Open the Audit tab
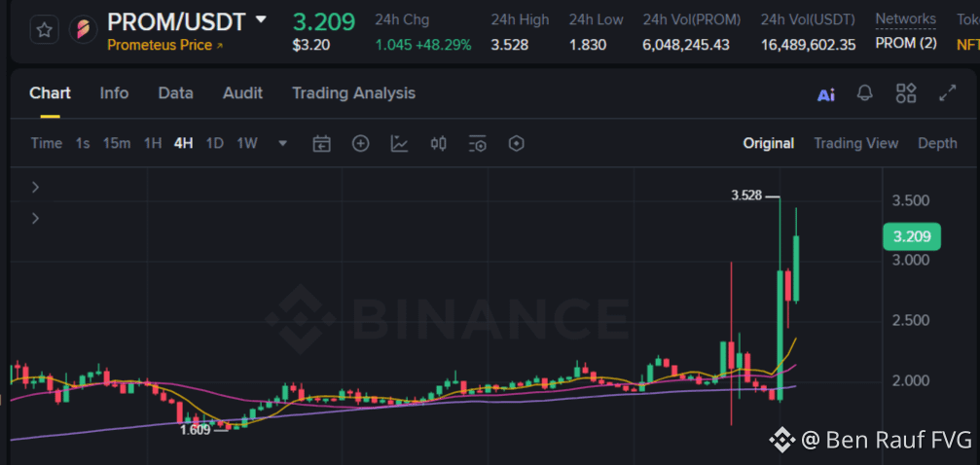Image resolution: width=980 pixels, height=465 pixels. coord(242,93)
